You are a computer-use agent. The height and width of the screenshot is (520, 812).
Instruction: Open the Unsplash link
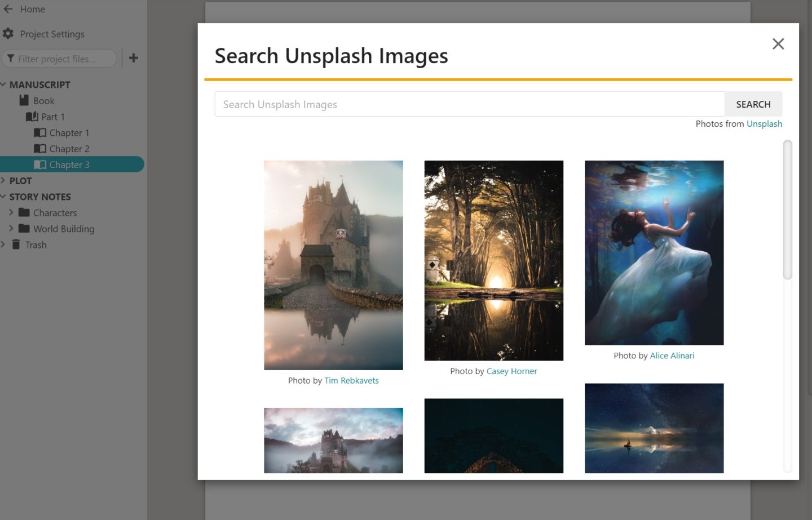click(764, 124)
